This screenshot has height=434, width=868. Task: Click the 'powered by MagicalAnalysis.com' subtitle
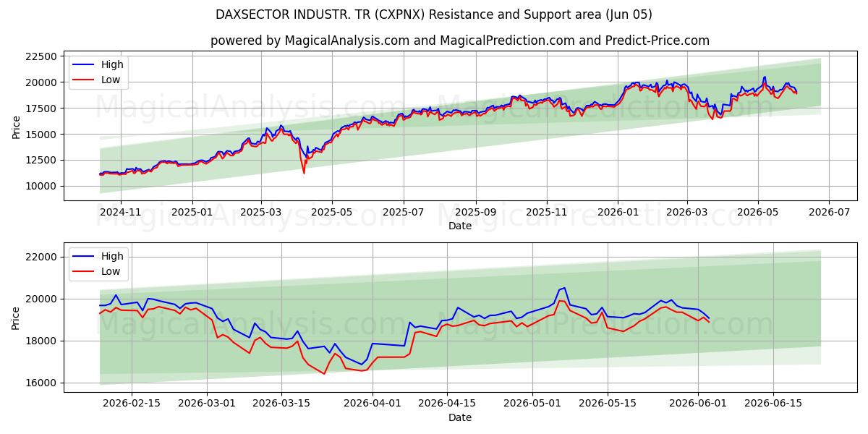(x=460, y=41)
